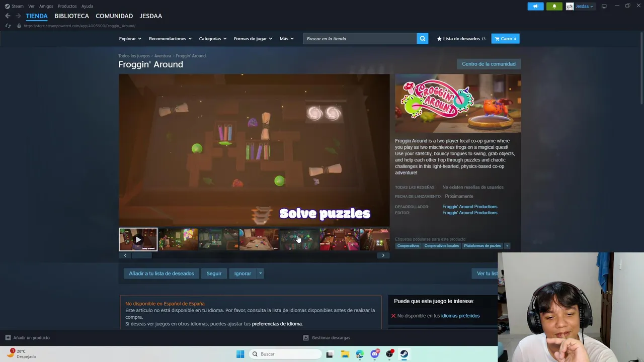This screenshot has width=644, height=362.
Task: Click the Steam logo at top left
Action: pyautogui.click(x=7, y=6)
